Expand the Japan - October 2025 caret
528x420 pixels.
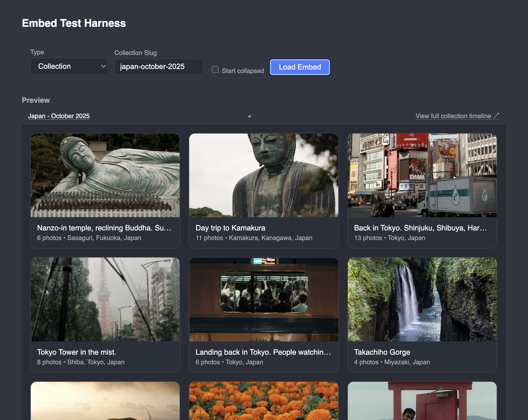coord(249,117)
